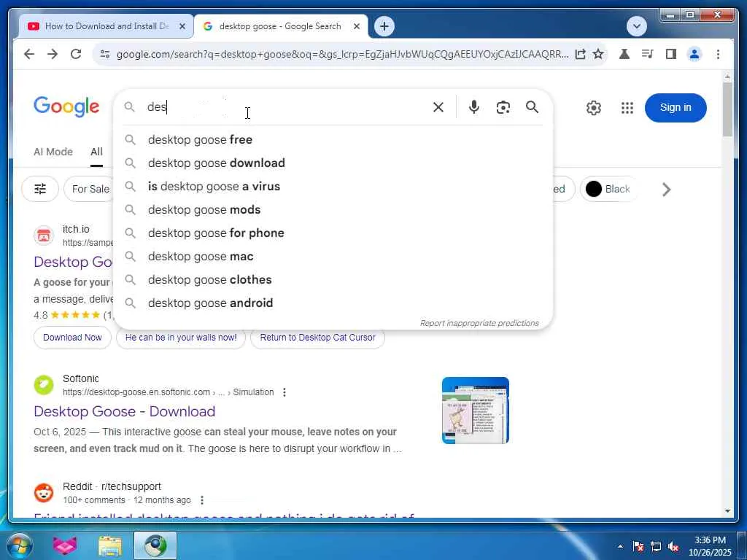This screenshot has width=747, height=560.
Task: Open the taskbar clock showing 3:36 PM
Action: point(710,546)
